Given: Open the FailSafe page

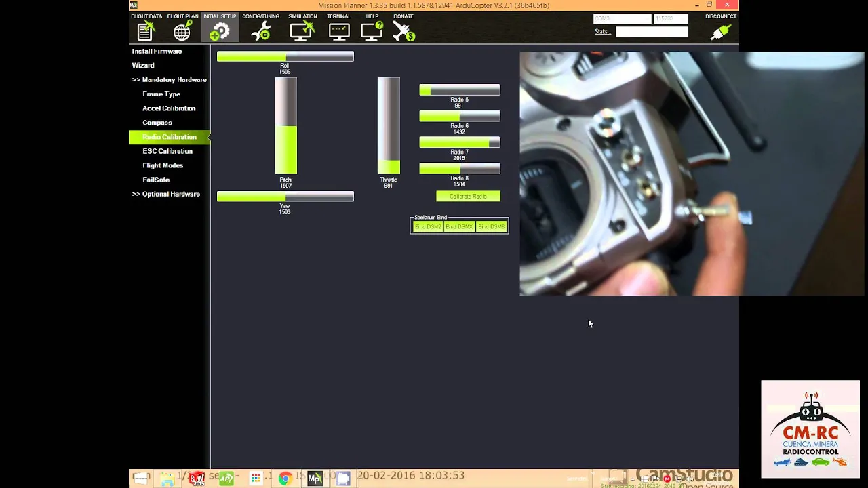Looking at the screenshot, I should (x=156, y=180).
